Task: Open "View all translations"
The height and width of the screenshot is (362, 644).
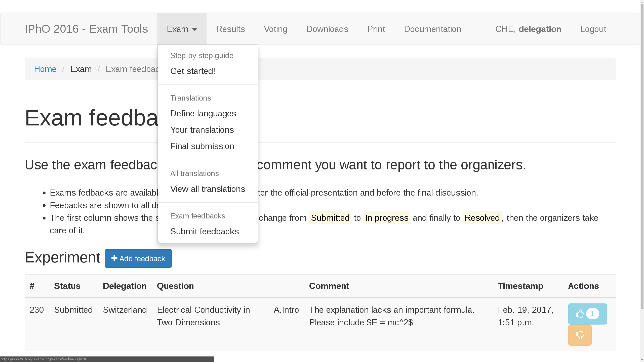Action: (208, 189)
